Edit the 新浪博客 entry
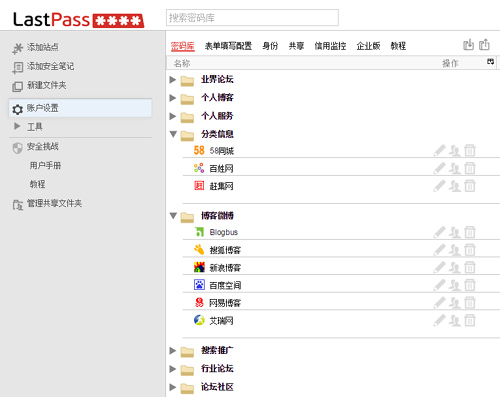This screenshot has width=500, height=397. (439, 267)
